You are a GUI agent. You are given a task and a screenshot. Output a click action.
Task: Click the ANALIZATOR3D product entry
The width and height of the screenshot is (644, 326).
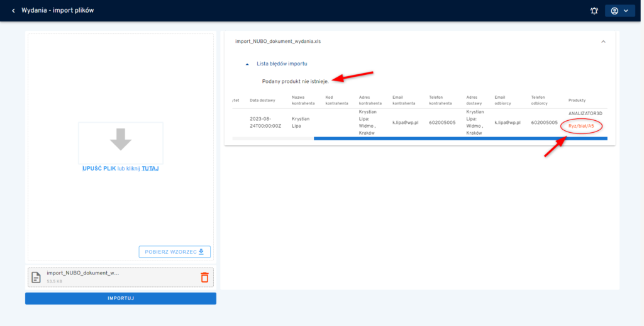pyautogui.click(x=586, y=113)
